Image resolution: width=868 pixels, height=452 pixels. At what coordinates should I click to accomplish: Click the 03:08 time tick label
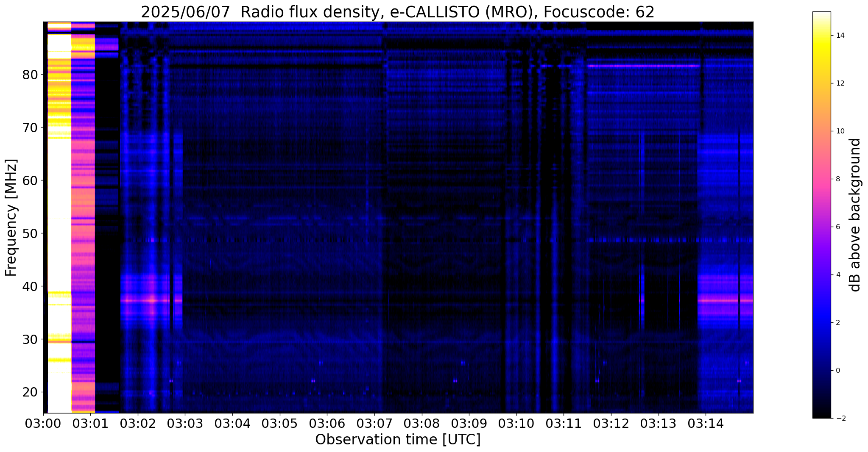click(421, 424)
